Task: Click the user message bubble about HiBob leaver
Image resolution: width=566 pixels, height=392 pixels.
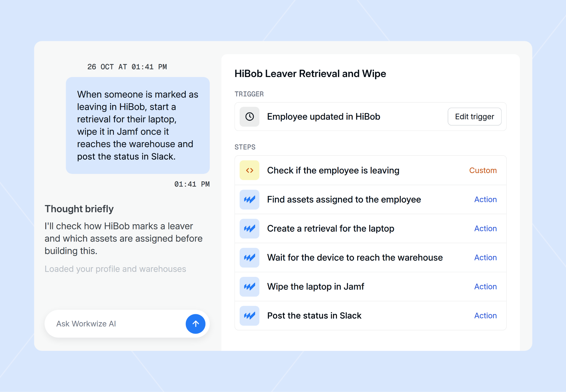Action: pos(138,125)
